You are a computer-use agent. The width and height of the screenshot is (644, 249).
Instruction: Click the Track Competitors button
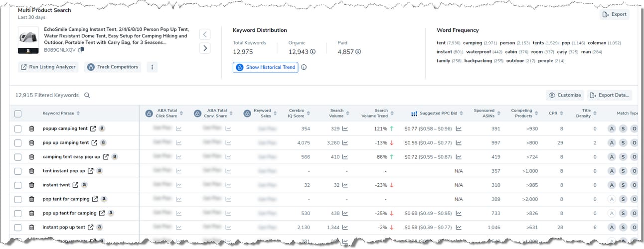[x=112, y=67]
